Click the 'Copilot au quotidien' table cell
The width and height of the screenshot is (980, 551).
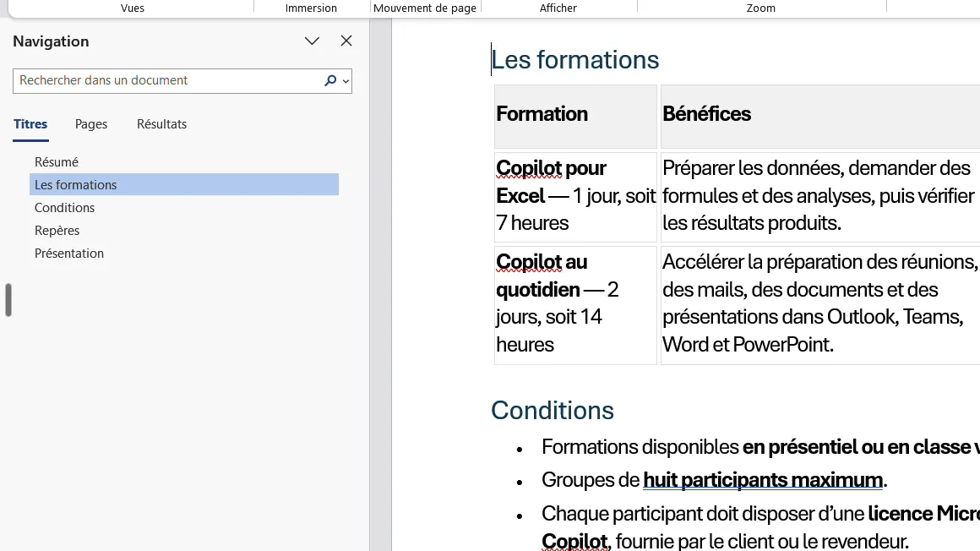pyautogui.click(x=575, y=304)
